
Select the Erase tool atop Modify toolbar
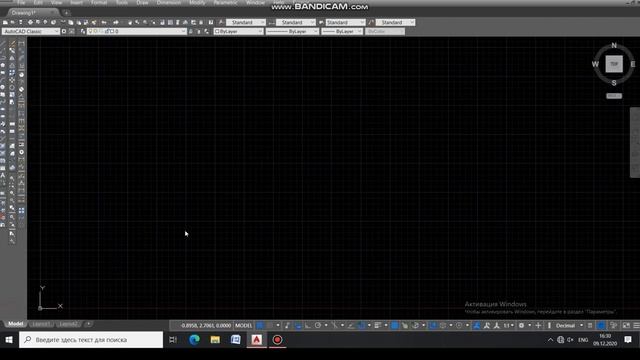click(x=12, y=44)
